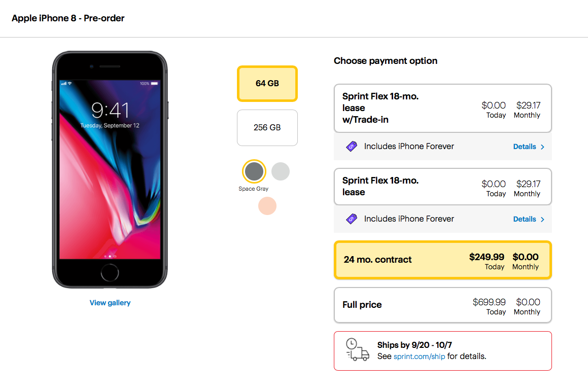Choose the 24 mo. contract payment option
The width and height of the screenshot is (588, 392).
(442, 260)
